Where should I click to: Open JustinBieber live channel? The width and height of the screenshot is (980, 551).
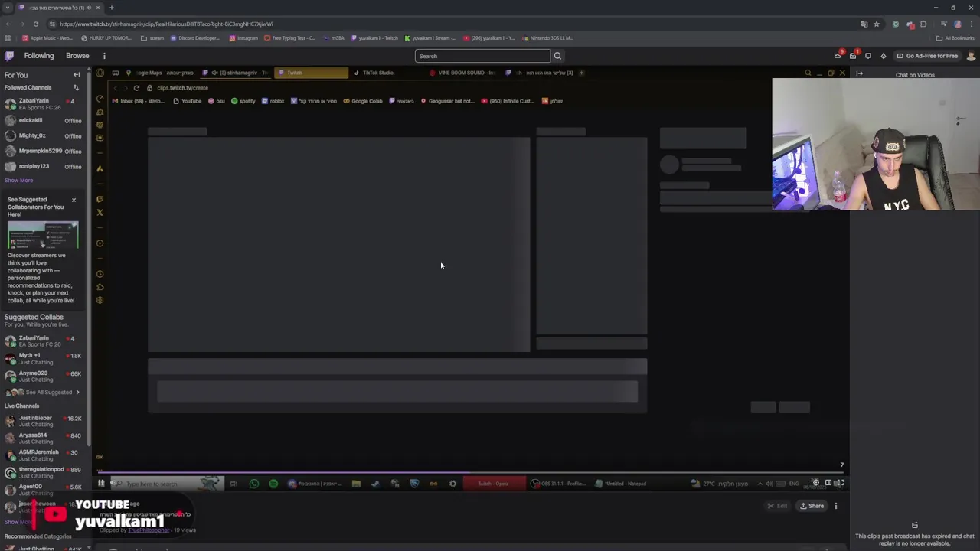click(43, 421)
